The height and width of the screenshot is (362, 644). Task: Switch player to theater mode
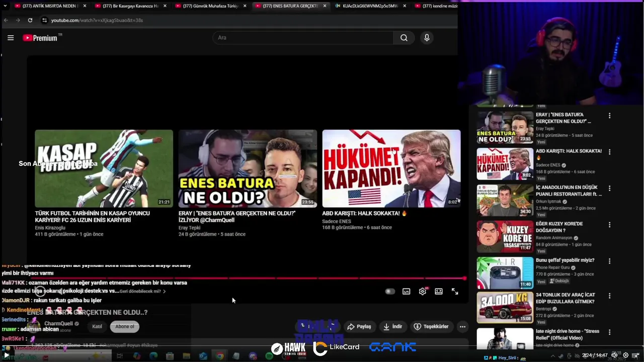click(x=439, y=291)
